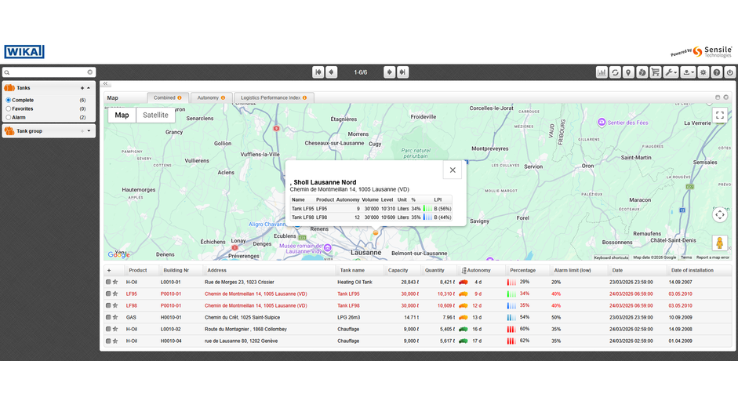The height and width of the screenshot is (410, 738).
Task: Mark LPG 26m3 row as favorite
Action: [x=115, y=317]
